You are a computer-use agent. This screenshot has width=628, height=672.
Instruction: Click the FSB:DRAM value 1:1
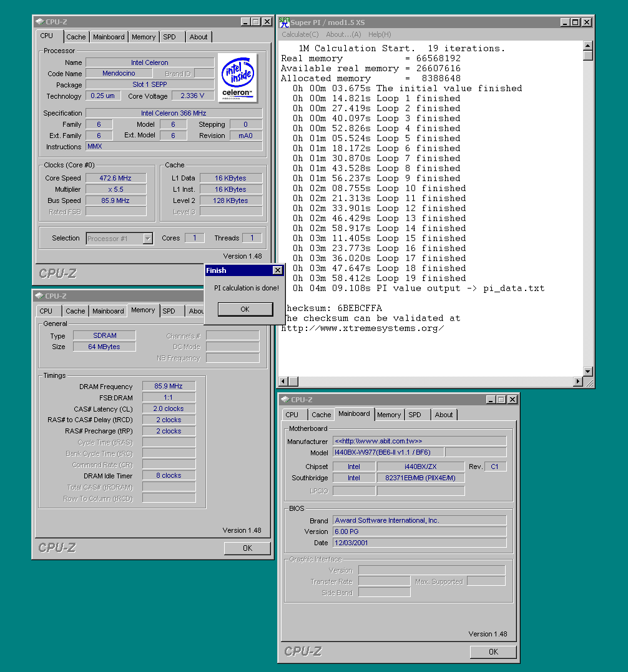pyautogui.click(x=169, y=397)
